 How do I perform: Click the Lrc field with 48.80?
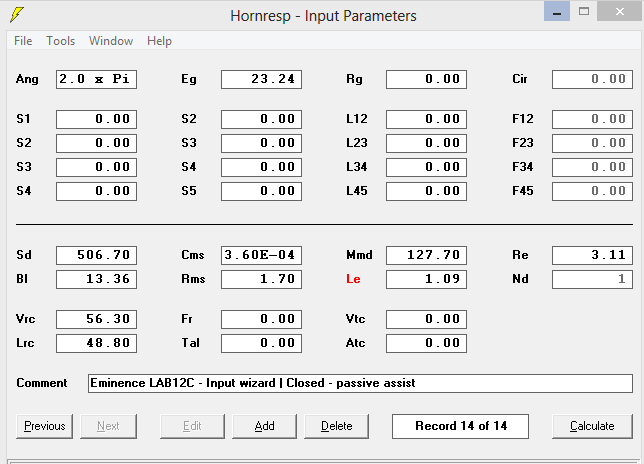97,343
